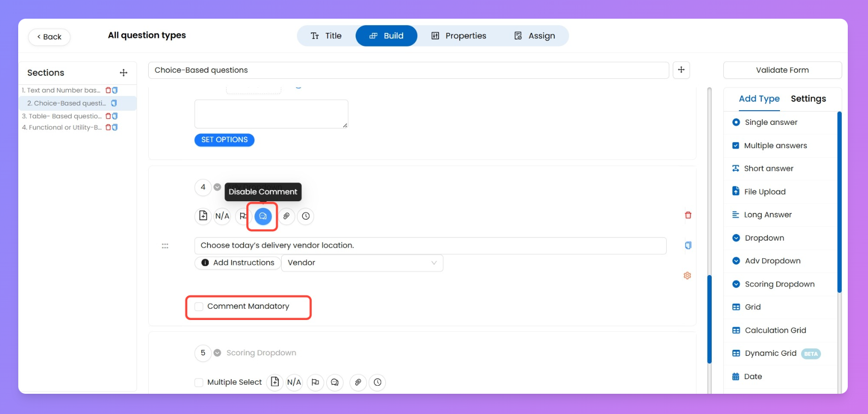Disable comments on question 4 via the blue icon
This screenshot has height=414, width=868.
pos(263,216)
